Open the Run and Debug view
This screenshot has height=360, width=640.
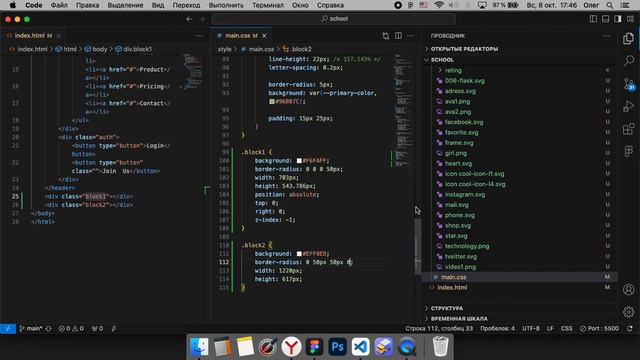629,106
